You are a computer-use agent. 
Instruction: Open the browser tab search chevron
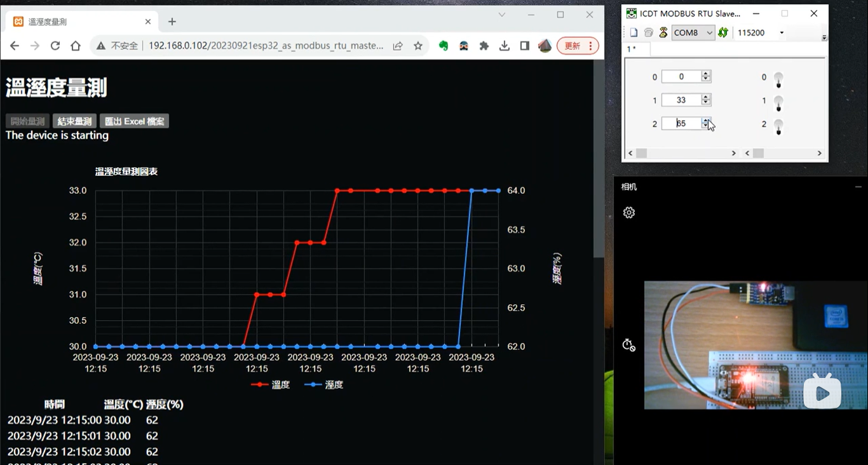point(502,15)
